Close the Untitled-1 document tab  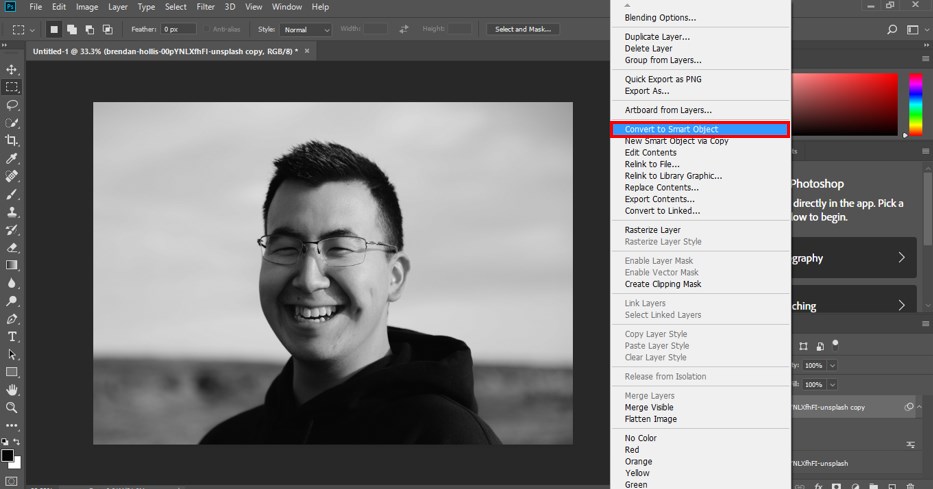tap(307, 51)
